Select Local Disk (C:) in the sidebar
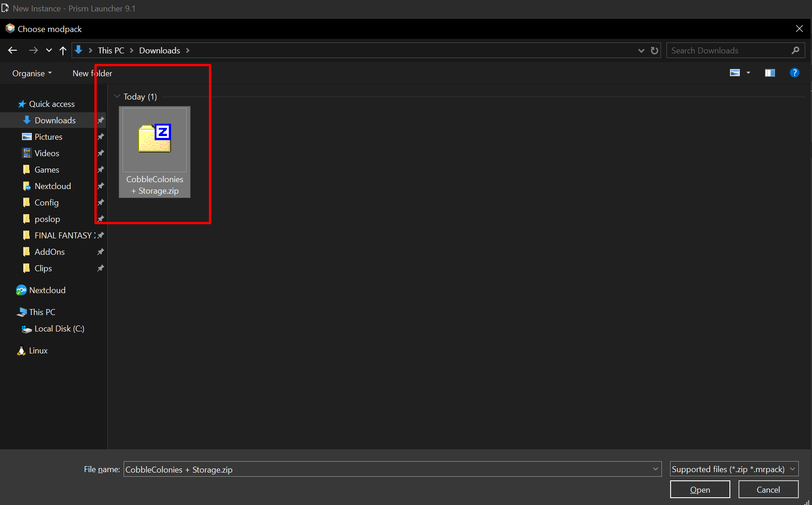This screenshot has width=812, height=505. tap(59, 329)
